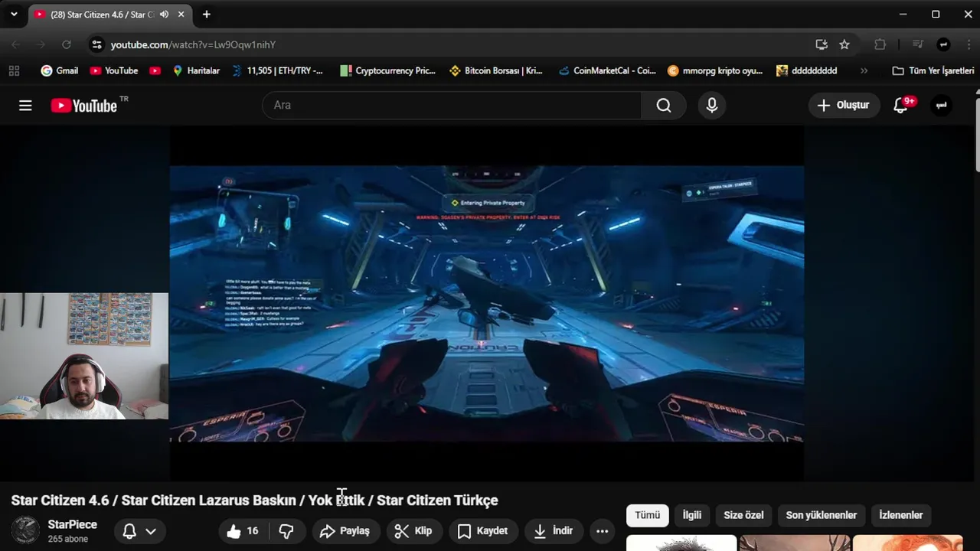Open StarPiece channel name link

73,525
